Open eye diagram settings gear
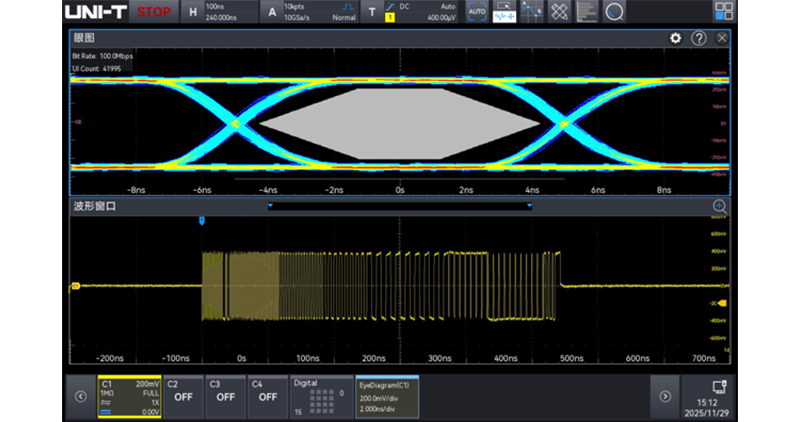 676,38
